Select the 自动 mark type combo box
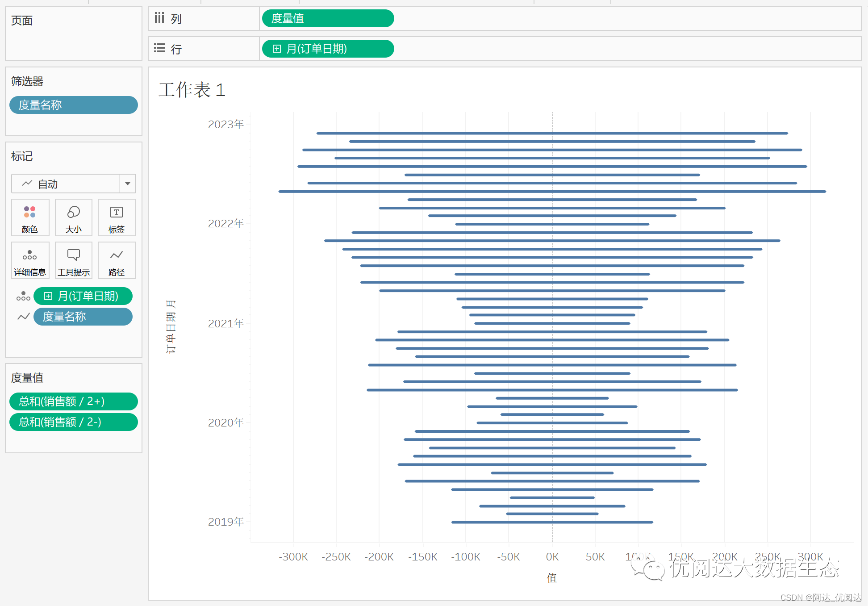Image resolution: width=868 pixels, height=606 pixels. coord(74,184)
